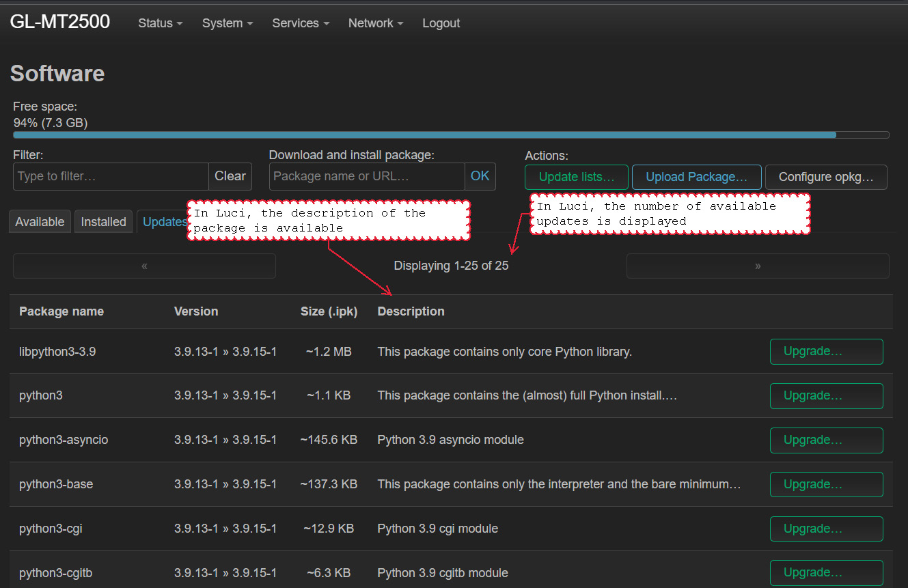
Task: Click the ~12.9 KB size value
Action: click(x=329, y=529)
